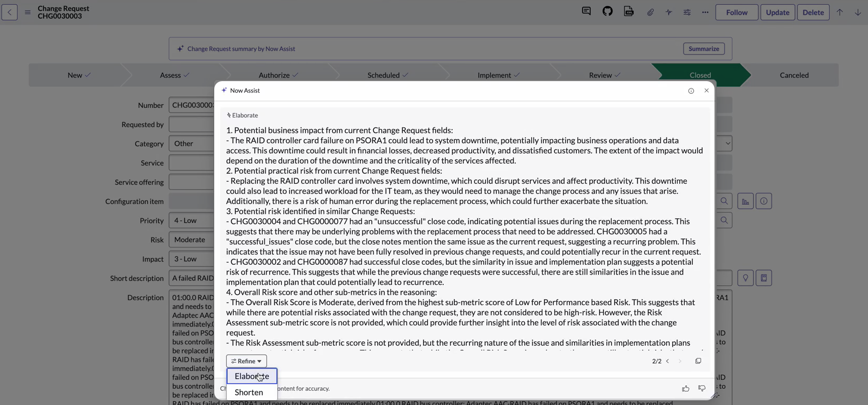
Task: Open the activity stream comment icon
Action: pyautogui.click(x=586, y=12)
